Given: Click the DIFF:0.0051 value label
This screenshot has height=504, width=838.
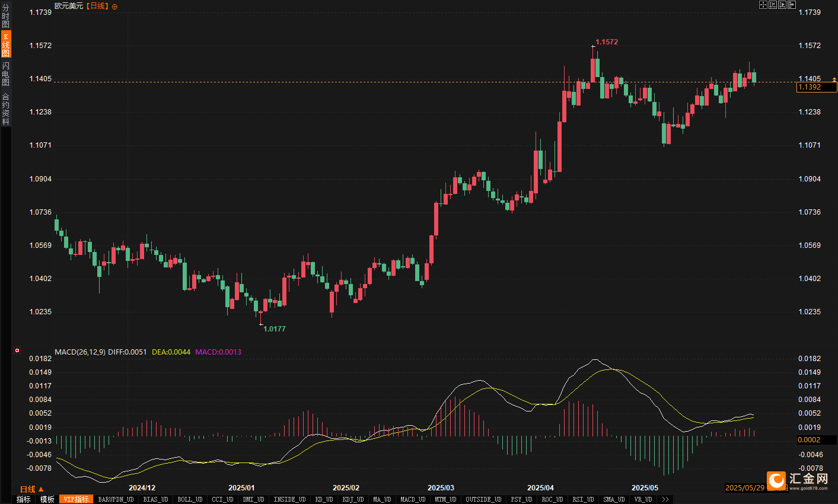Looking at the screenshot, I should [128, 352].
